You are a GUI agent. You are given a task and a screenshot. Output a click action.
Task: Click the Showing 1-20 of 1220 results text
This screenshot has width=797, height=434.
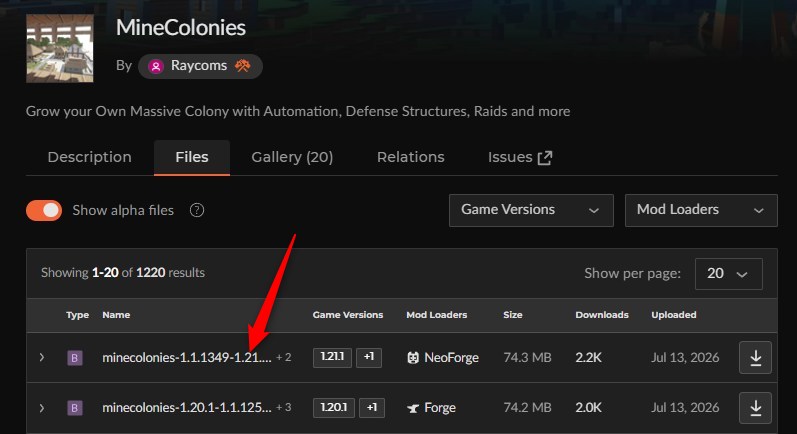point(123,273)
